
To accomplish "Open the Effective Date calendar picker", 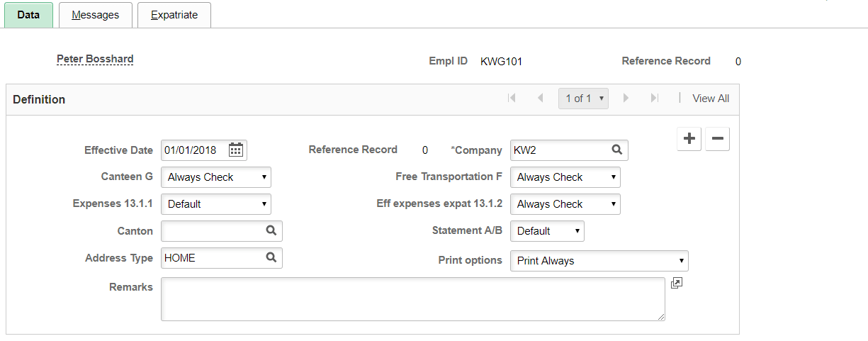I will [236, 150].
